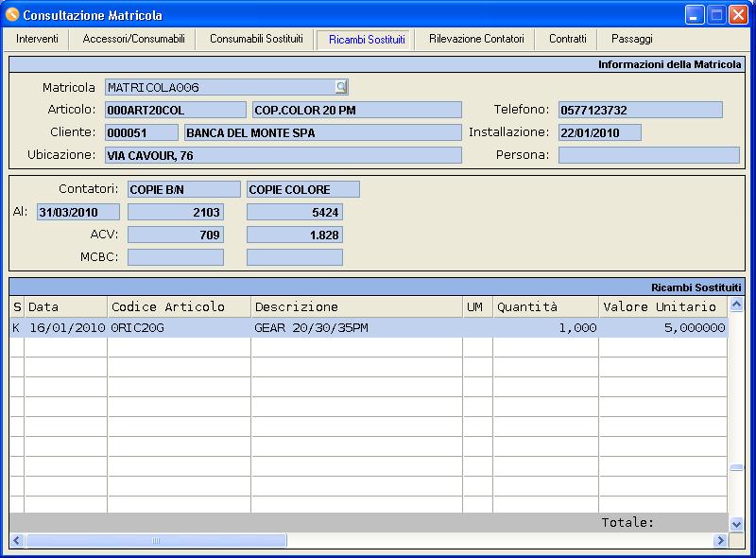Go to the Rilevazione Contatori tab
This screenshot has height=558, width=756.
(x=476, y=39)
